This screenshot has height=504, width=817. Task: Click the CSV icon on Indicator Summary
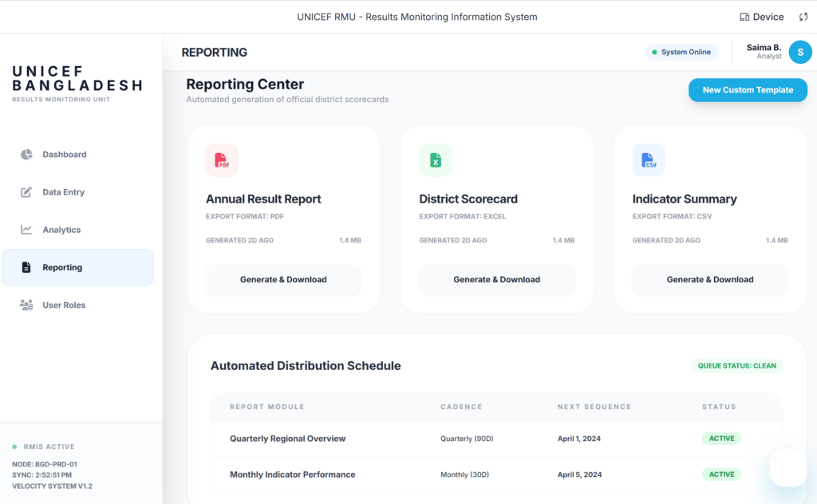point(649,160)
